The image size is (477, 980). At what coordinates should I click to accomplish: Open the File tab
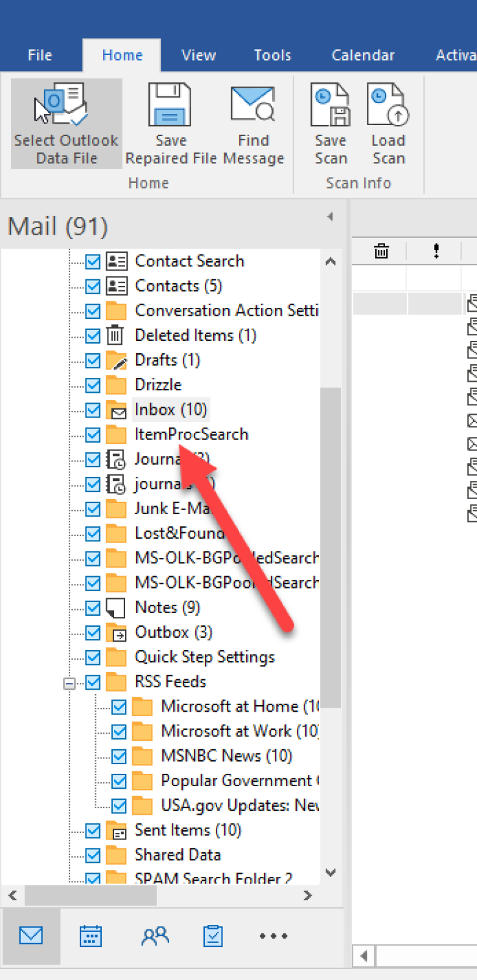tap(40, 55)
